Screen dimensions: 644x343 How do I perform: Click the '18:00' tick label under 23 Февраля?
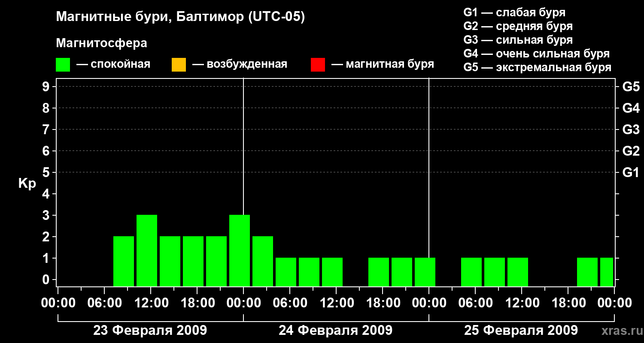point(197,303)
